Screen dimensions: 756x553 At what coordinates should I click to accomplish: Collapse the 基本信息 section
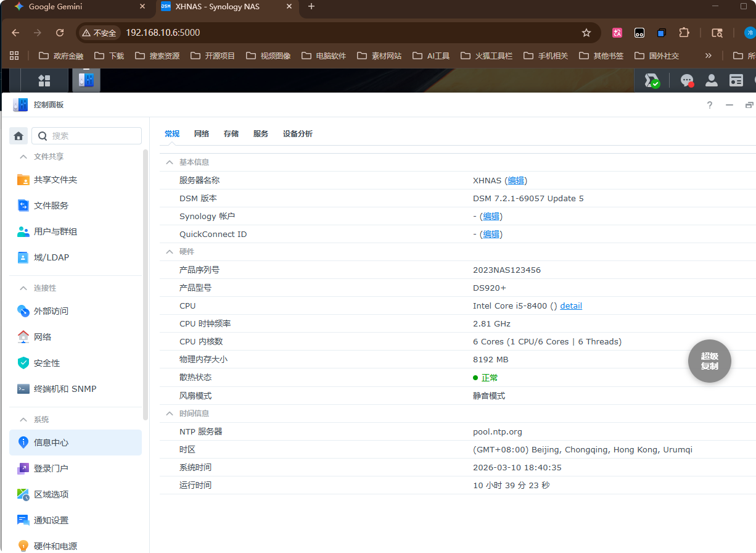[169, 162]
